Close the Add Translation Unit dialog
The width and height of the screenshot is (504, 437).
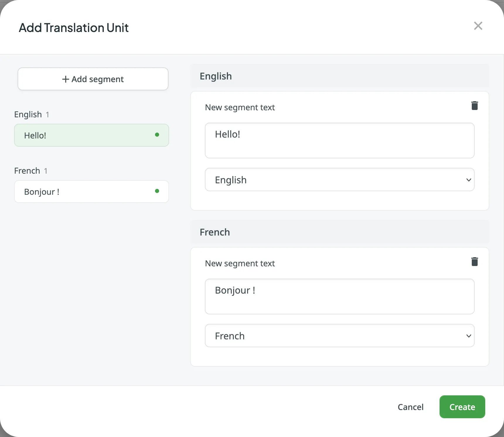(478, 26)
